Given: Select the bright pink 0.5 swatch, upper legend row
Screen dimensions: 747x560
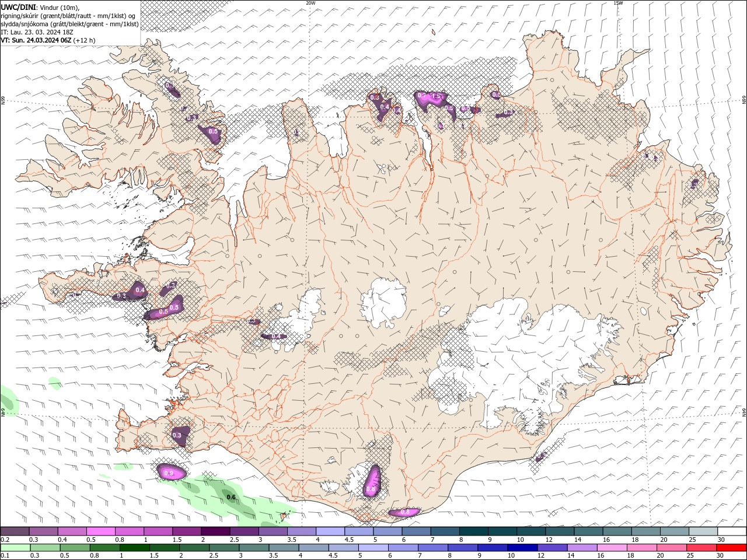Looking at the screenshot, I should click(100, 531).
